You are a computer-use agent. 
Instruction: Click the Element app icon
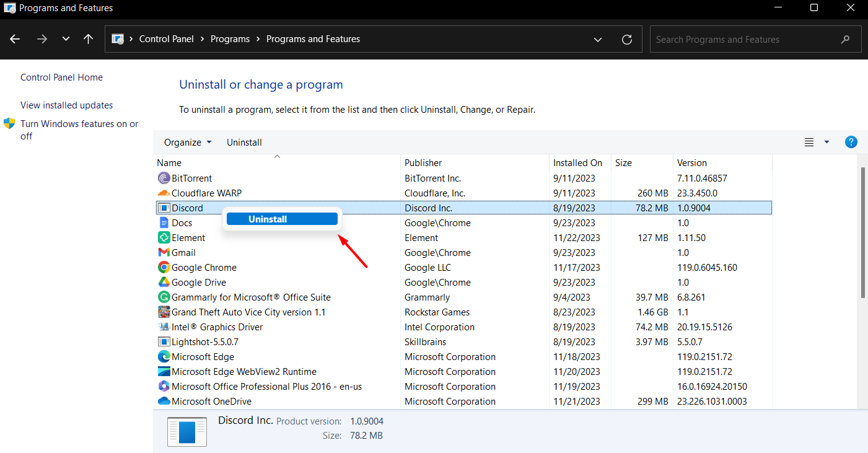(164, 238)
